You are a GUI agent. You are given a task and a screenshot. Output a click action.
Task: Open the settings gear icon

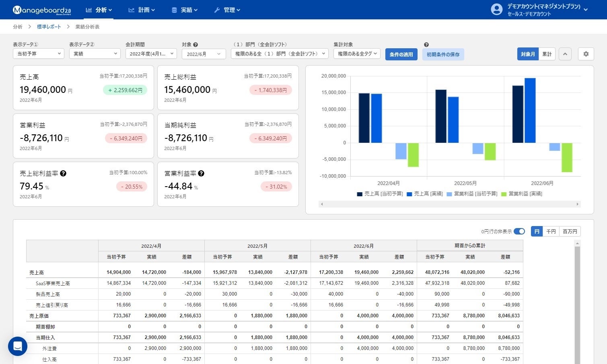[586, 54]
